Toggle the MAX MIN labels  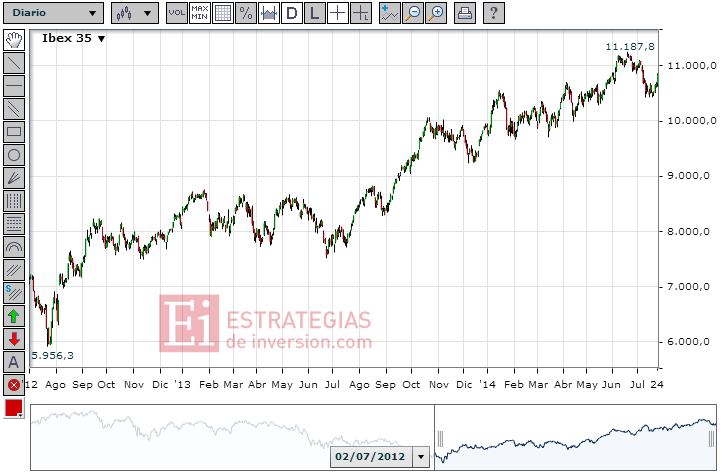pyautogui.click(x=199, y=13)
